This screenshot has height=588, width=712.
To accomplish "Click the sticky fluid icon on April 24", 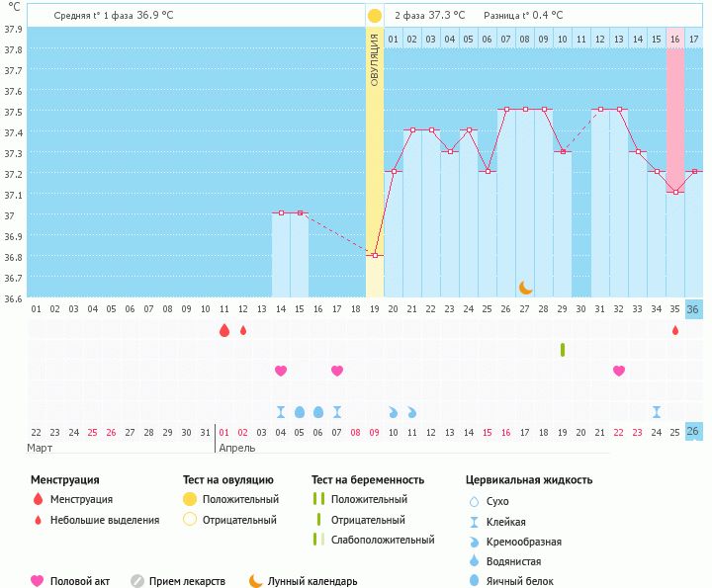I will pos(657,411).
